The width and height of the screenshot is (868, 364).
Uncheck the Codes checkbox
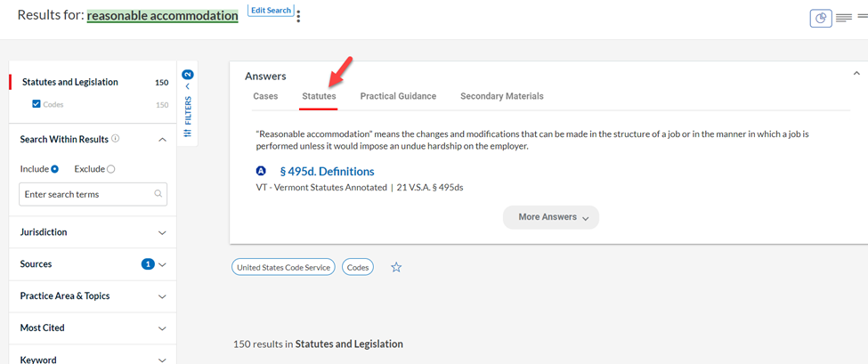coord(37,103)
